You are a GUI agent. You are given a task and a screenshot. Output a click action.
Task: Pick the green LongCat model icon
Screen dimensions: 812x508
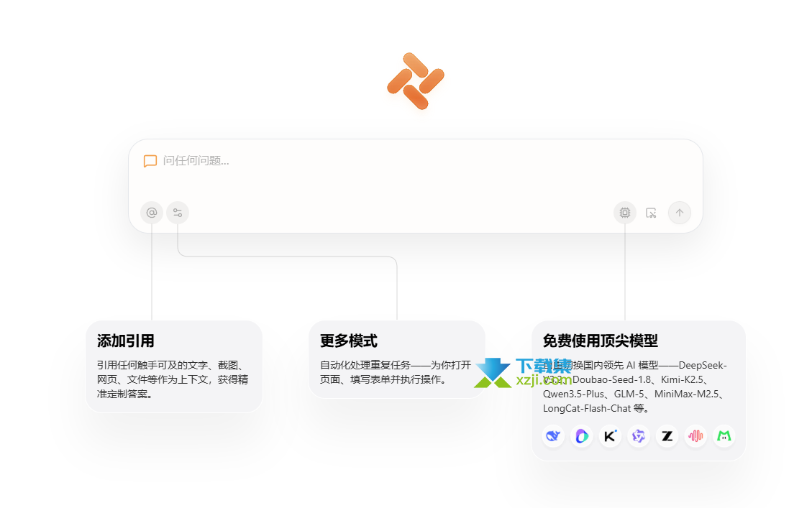pos(724,435)
